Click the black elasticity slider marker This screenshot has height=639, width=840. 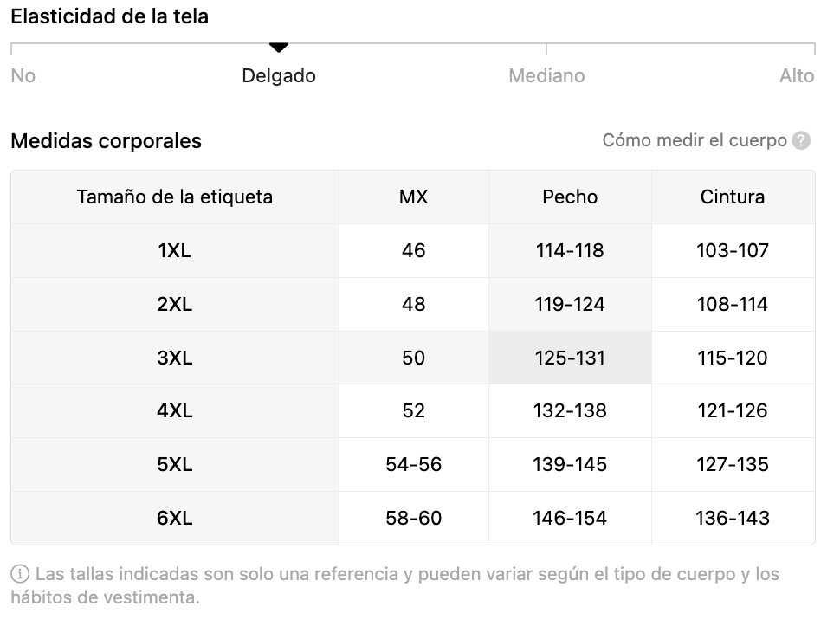pos(278,48)
